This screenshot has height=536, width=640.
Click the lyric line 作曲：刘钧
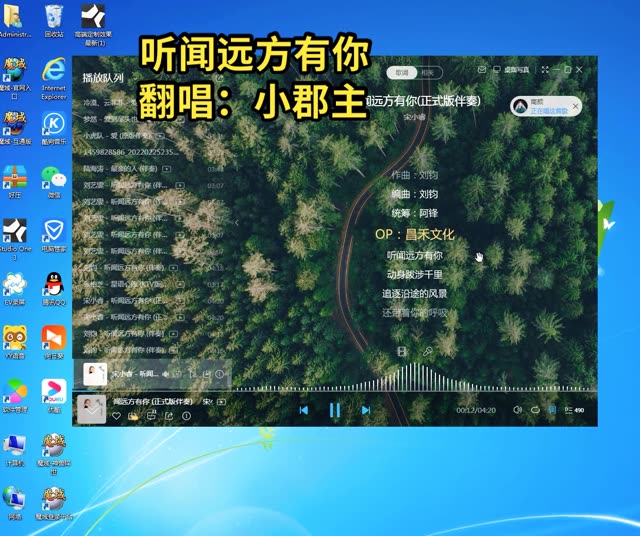click(414, 175)
